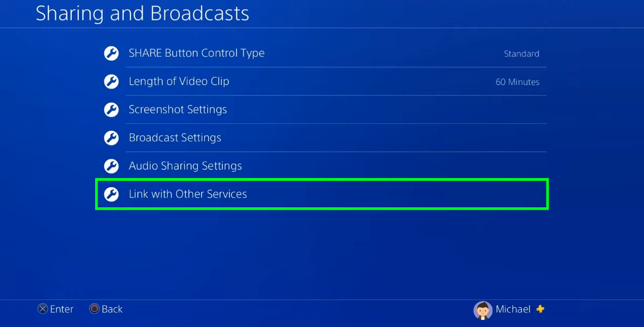Open Screenshot Settings
This screenshot has height=327, width=644.
pos(322,110)
